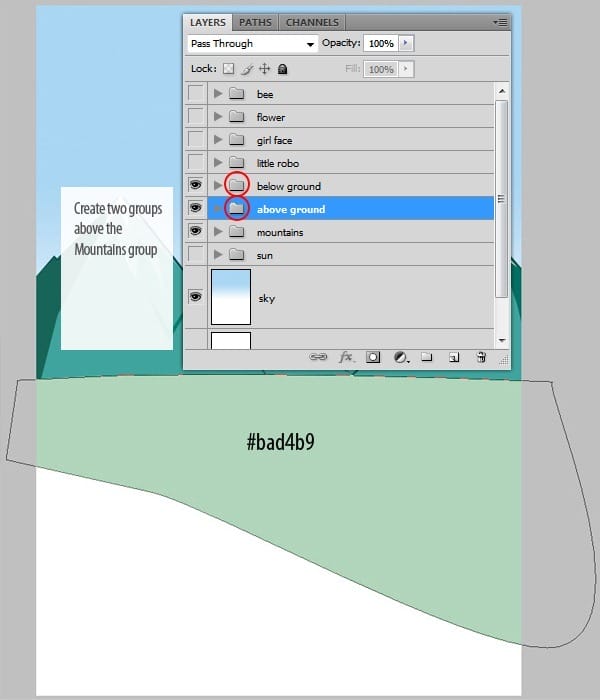Hide the below ground group

point(196,186)
